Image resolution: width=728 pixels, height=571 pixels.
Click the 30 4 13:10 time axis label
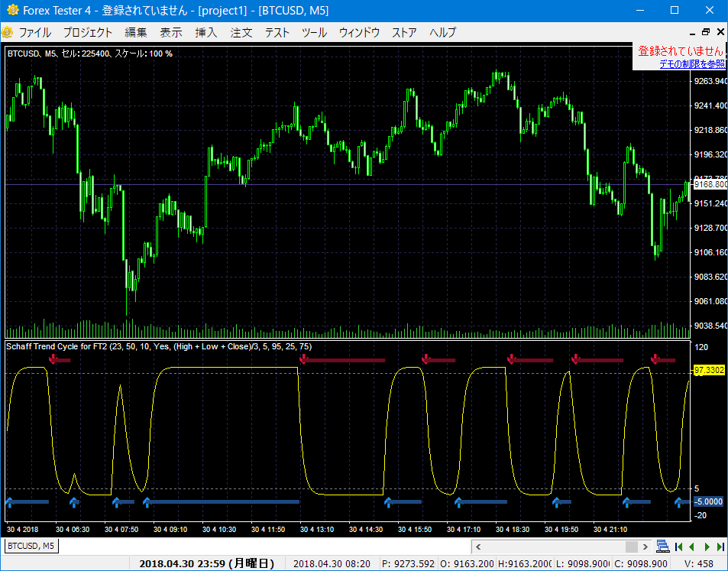click(317, 529)
